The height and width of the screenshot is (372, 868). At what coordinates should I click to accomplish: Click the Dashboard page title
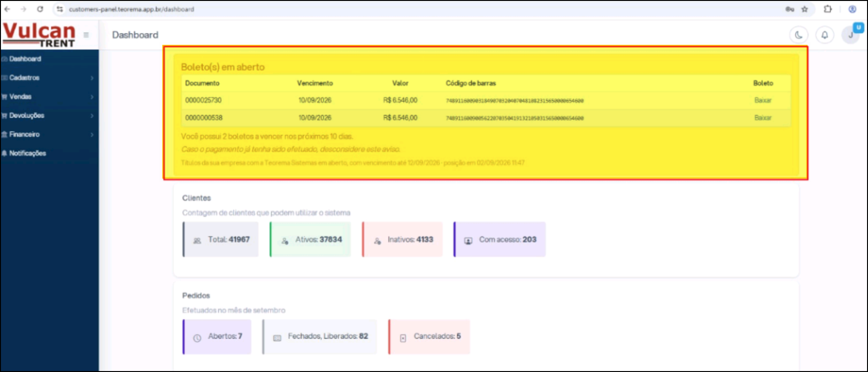[x=135, y=35]
